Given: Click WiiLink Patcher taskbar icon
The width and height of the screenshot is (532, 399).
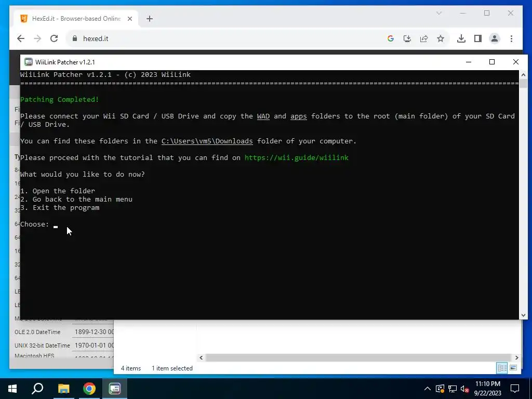Looking at the screenshot, I should coord(115,389).
